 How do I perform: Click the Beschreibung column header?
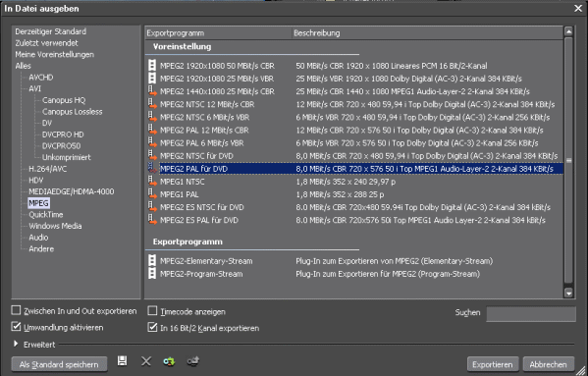click(x=427, y=33)
